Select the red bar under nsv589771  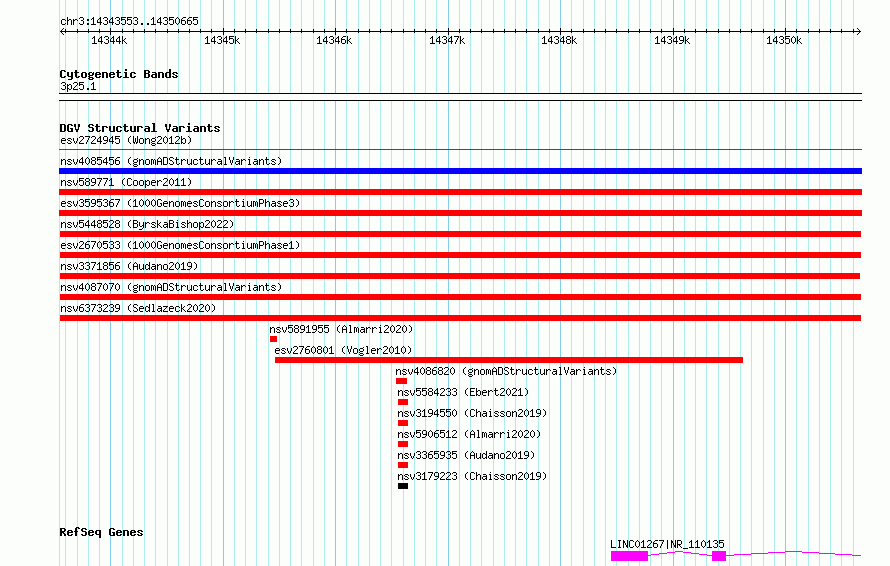point(460,192)
